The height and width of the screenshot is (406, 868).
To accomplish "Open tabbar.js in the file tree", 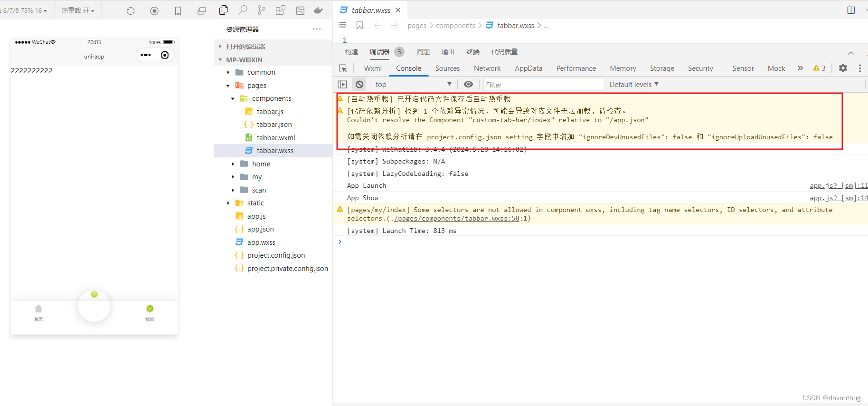I will (x=270, y=112).
